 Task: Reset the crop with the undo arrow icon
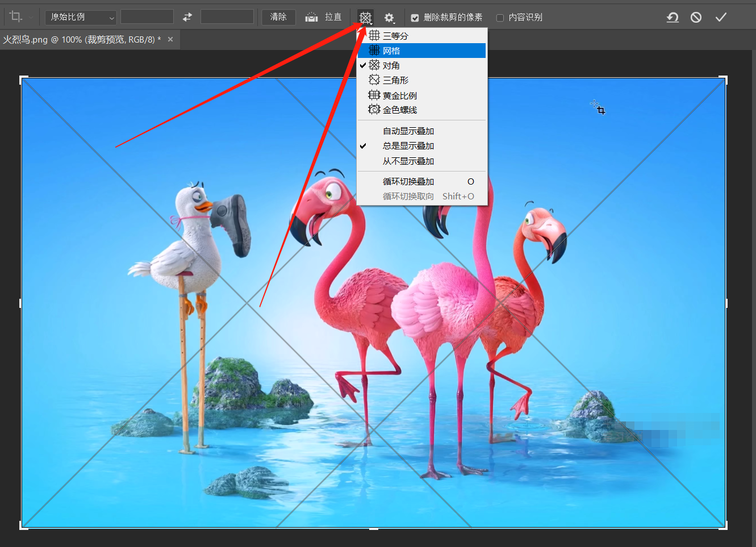click(x=673, y=18)
